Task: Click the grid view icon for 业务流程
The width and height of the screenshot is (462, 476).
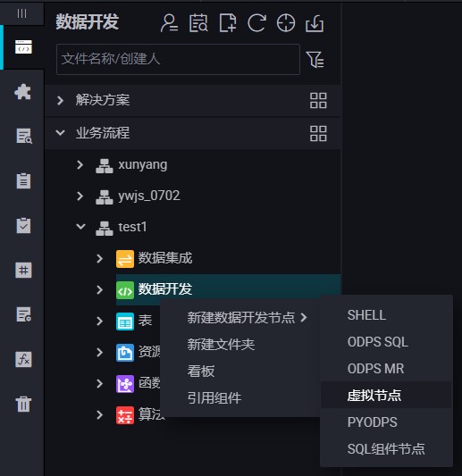Action: point(318,134)
